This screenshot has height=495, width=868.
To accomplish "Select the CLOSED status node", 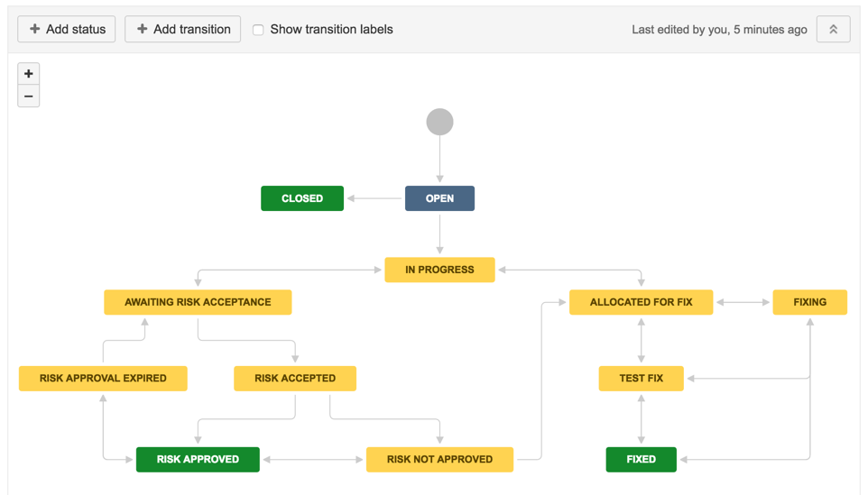I will 302,198.
